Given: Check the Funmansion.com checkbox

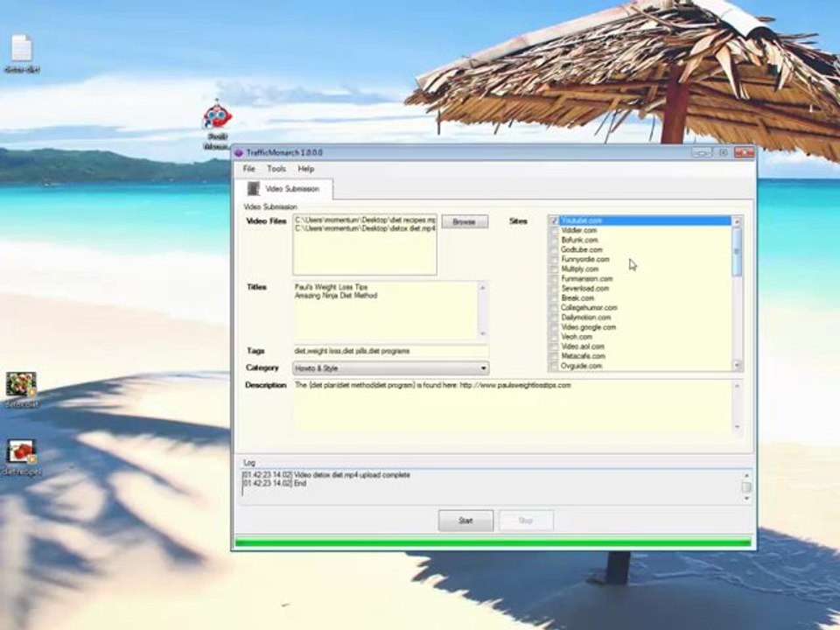Looking at the screenshot, I should (553, 278).
